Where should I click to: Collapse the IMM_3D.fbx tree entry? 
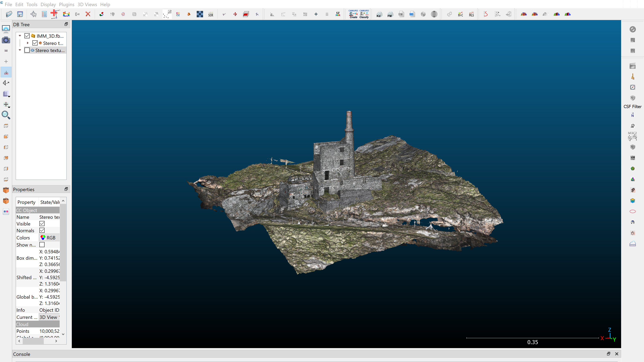click(x=20, y=36)
